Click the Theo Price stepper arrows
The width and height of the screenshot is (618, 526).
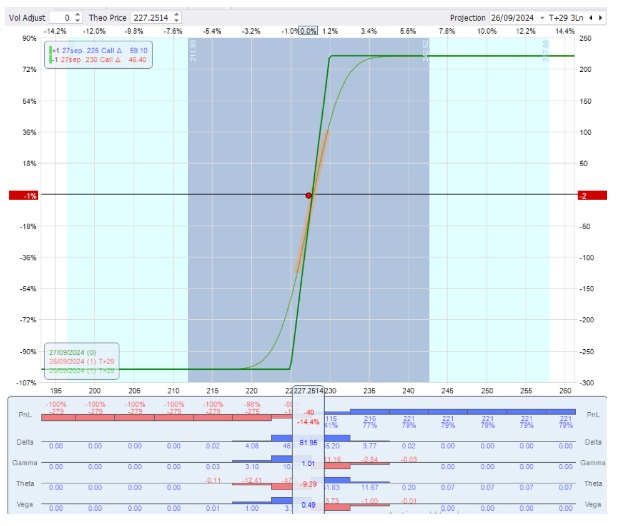point(177,17)
